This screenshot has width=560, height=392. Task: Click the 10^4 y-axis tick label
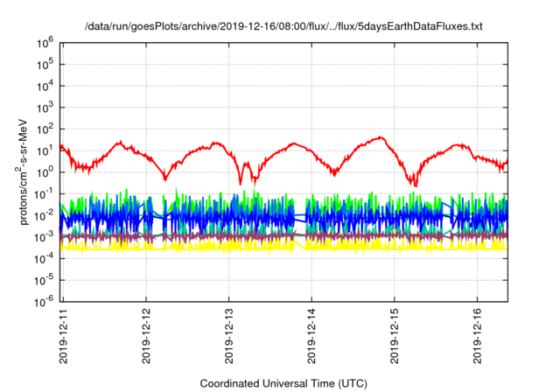click(45, 87)
